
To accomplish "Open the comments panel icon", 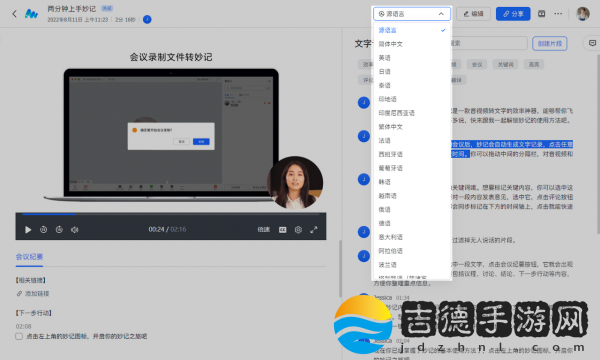I will [x=592, y=43].
